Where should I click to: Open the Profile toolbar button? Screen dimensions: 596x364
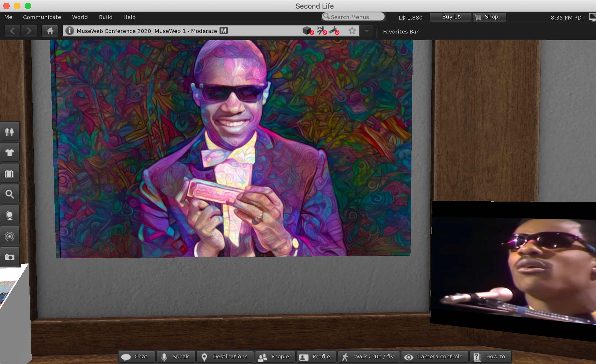pos(316,357)
